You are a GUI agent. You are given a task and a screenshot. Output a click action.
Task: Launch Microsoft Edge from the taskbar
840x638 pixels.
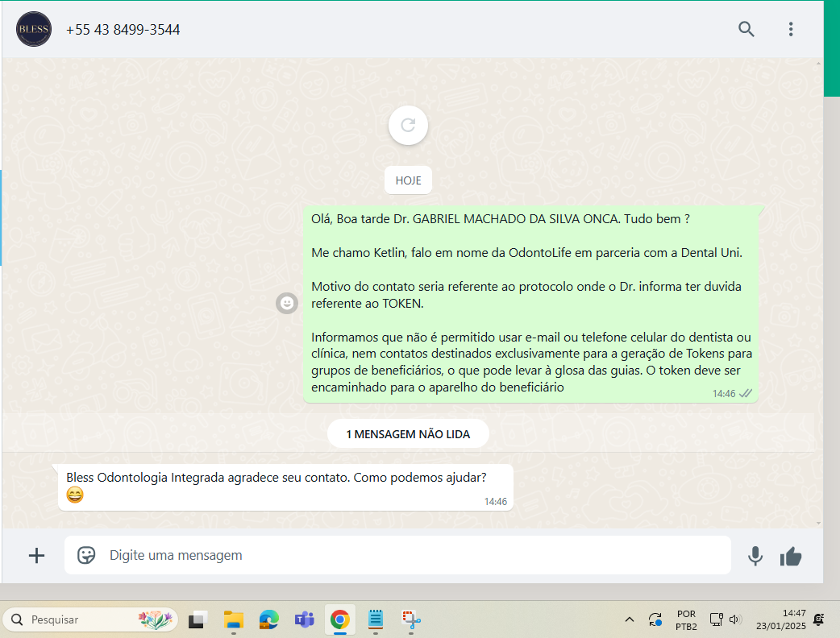269,619
